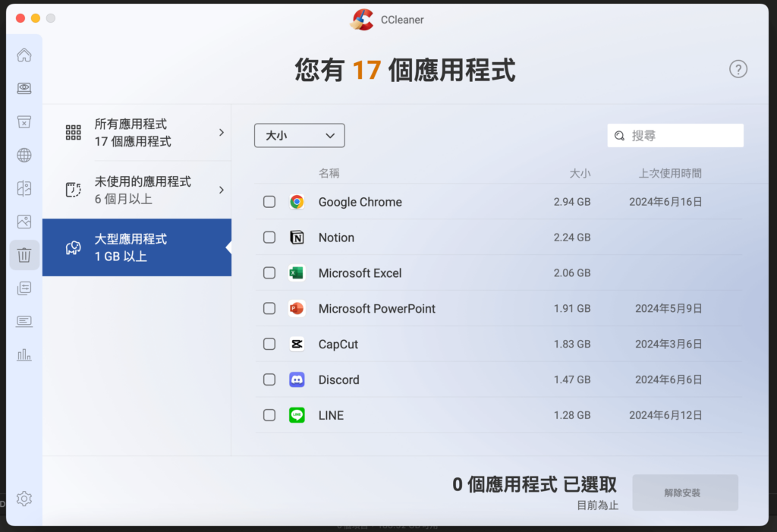Click the 上次使用時間 column header
777x532 pixels.
pyautogui.click(x=670, y=173)
